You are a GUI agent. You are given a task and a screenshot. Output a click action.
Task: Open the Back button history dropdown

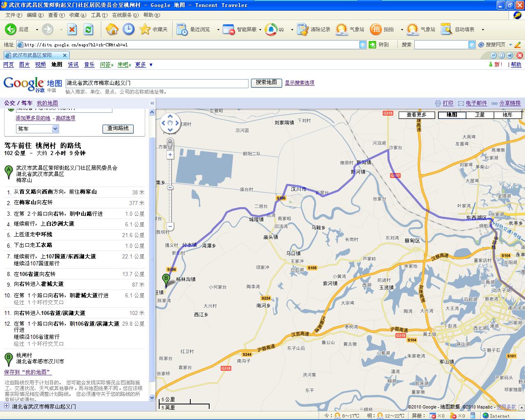pos(37,30)
